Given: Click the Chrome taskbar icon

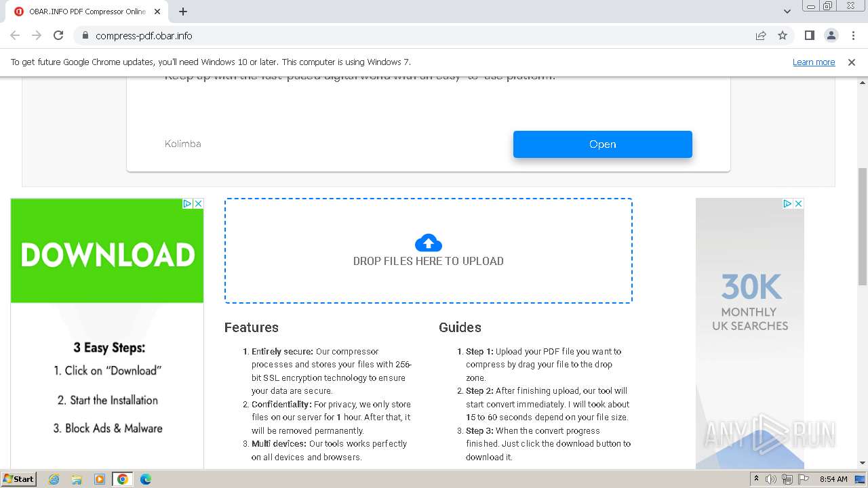Looking at the screenshot, I should [x=123, y=479].
